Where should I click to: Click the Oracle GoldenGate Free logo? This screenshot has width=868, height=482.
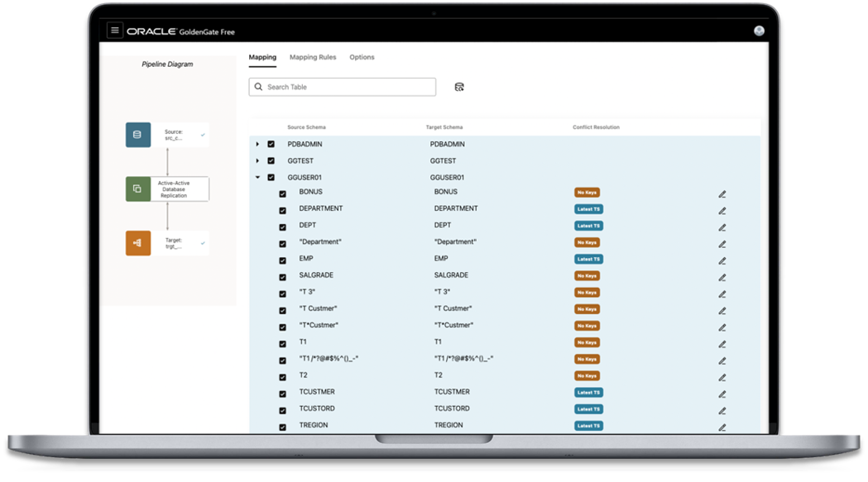coord(180,31)
